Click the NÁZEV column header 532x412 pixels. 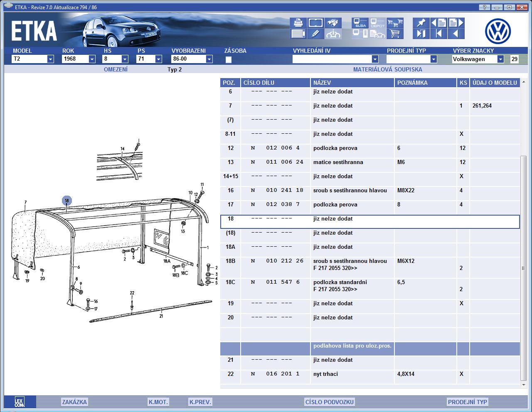[352, 83]
